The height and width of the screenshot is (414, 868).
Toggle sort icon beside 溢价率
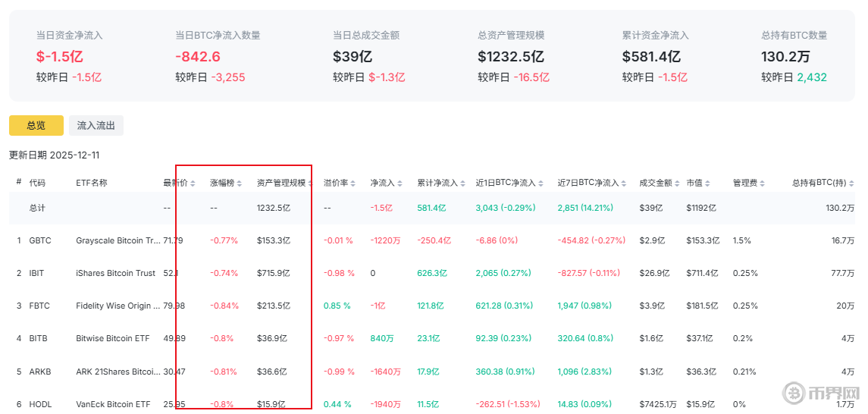click(x=353, y=183)
